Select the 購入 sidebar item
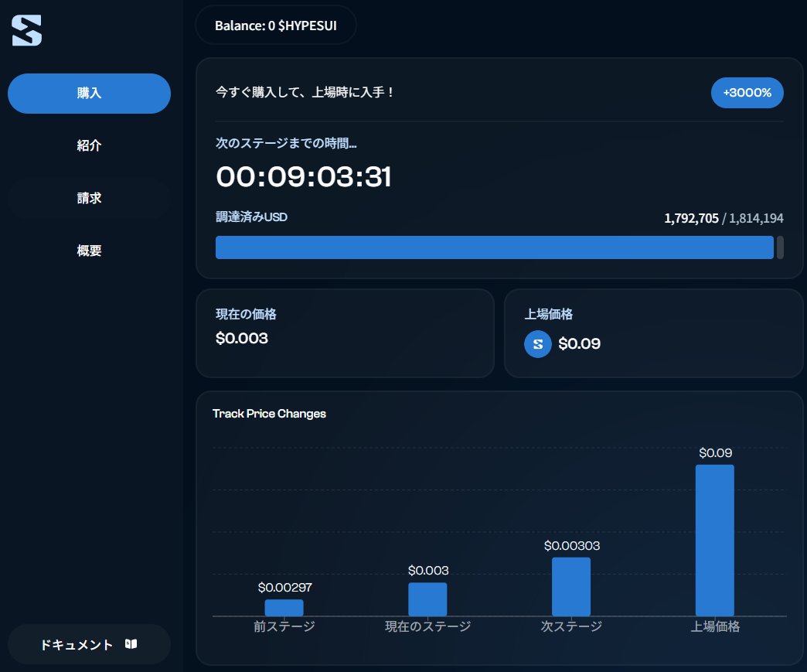 tap(89, 93)
